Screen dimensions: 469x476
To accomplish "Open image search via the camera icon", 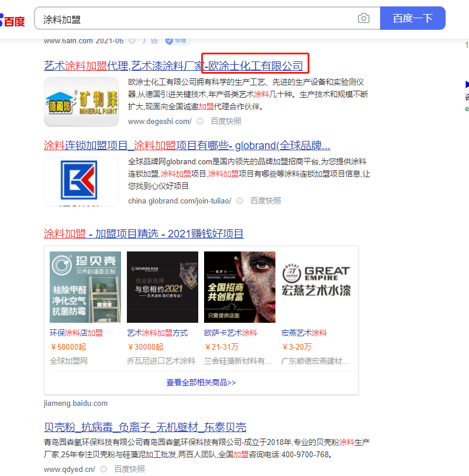I will pos(364,18).
